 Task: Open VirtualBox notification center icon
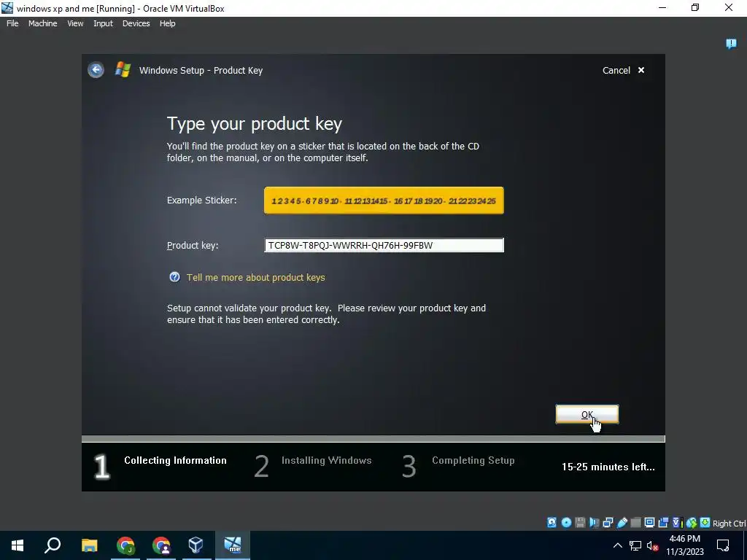pyautogui.click(x=731, y=44)
